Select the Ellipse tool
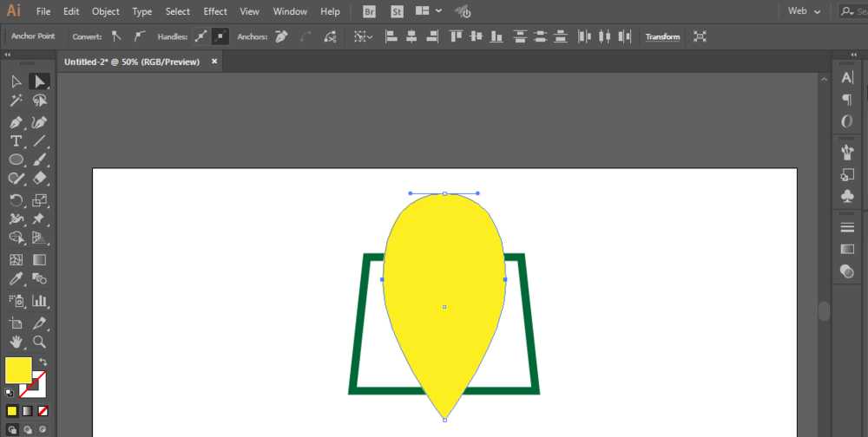 coord(16,160)
